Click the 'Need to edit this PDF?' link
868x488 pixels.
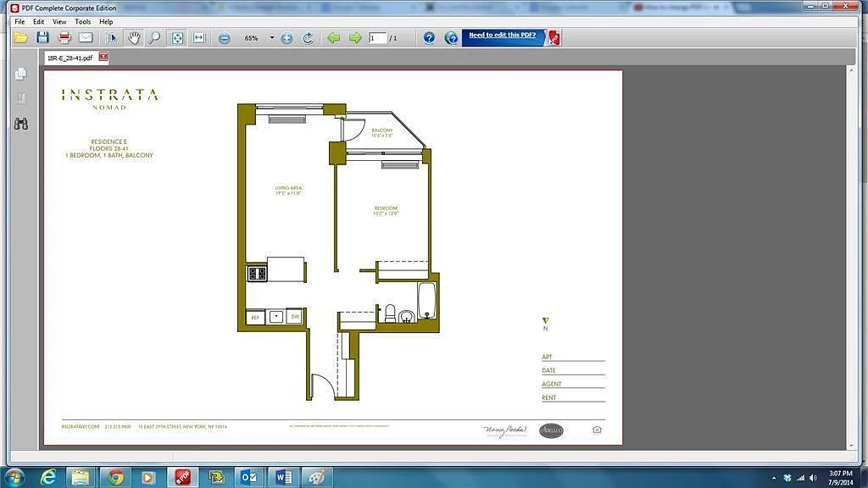502,36
